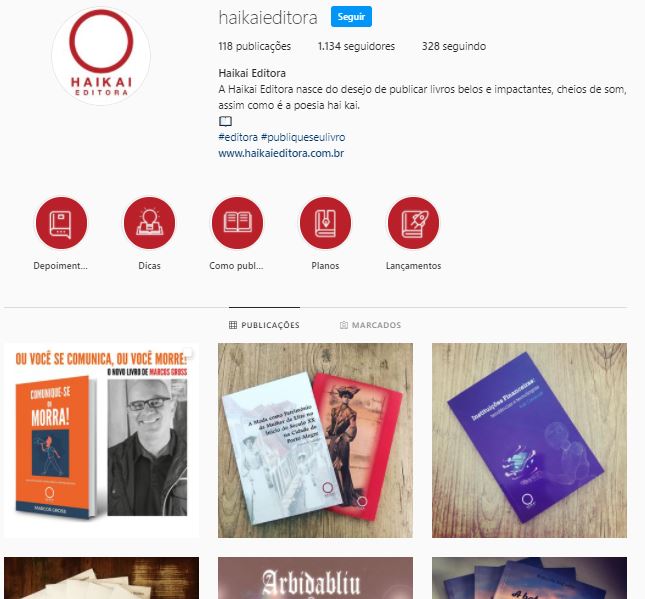
Task: Click the grid icon beside Publicações
Action: pyautogui.click(x=233, y=325)
